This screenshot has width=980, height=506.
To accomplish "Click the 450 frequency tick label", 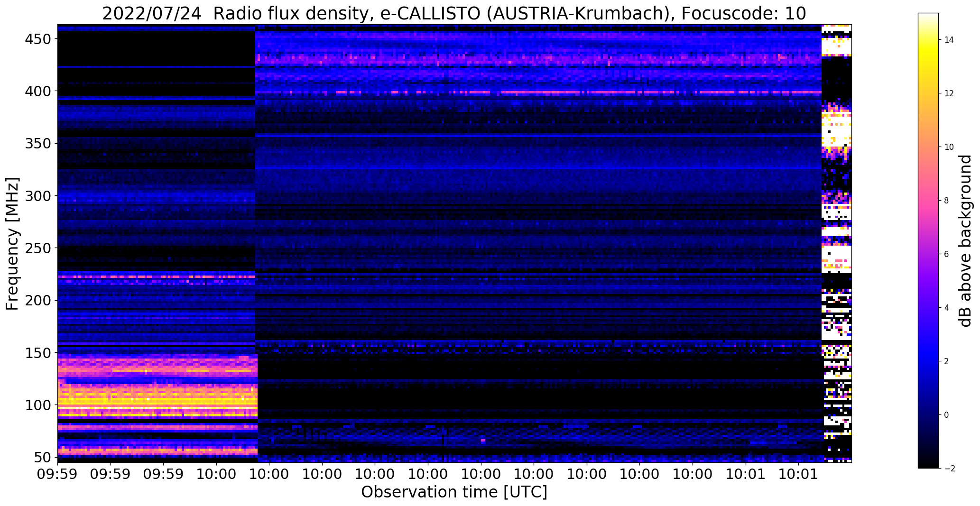I will pyautogui.click(x=37, y=39).
